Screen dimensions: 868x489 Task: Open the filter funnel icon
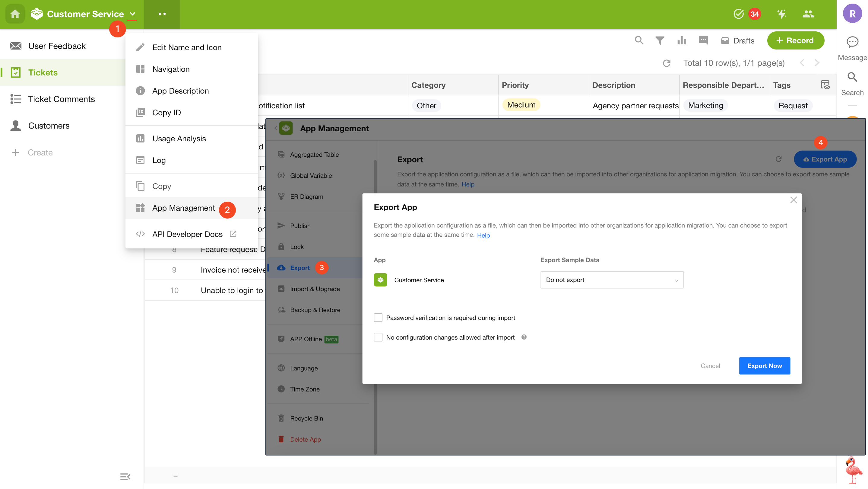pos(659,40)
